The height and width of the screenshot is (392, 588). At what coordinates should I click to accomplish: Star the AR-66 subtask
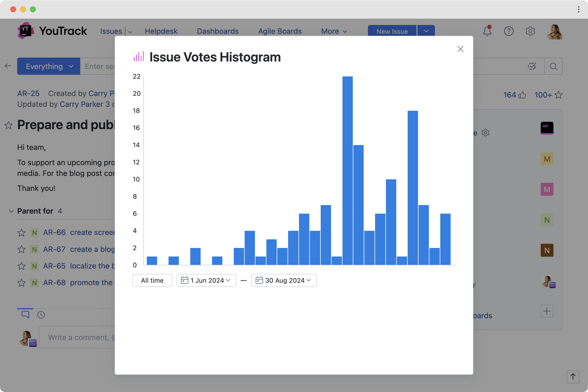pyautogui.click(x=22, y=233)
